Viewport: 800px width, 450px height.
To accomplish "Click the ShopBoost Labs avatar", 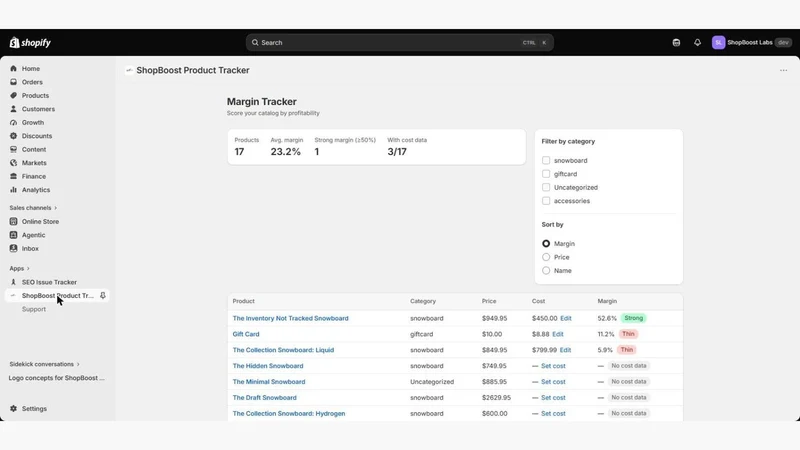I will 718,42.
